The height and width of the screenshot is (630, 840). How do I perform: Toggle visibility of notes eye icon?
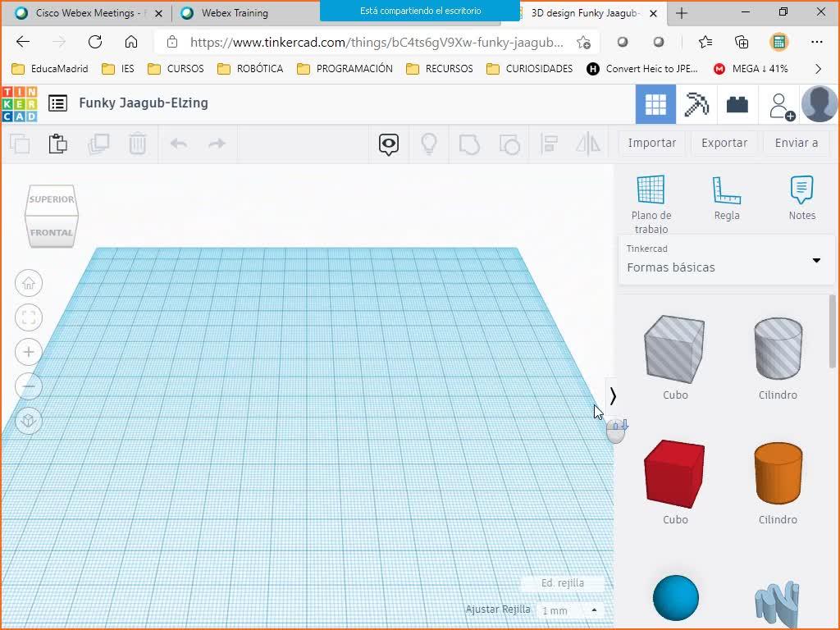pyautogui.click(x=388, y=144)
